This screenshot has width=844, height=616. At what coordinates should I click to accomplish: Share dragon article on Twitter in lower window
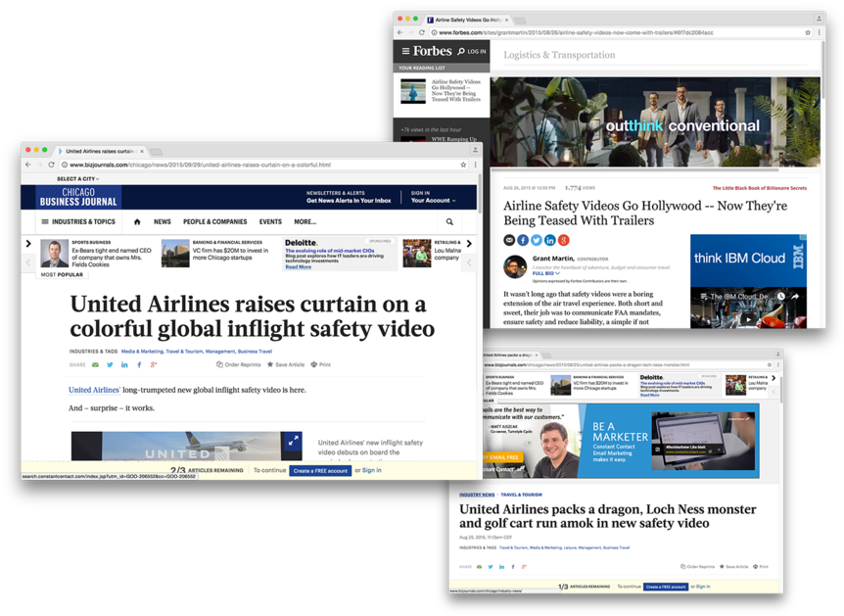coord(491,566)
